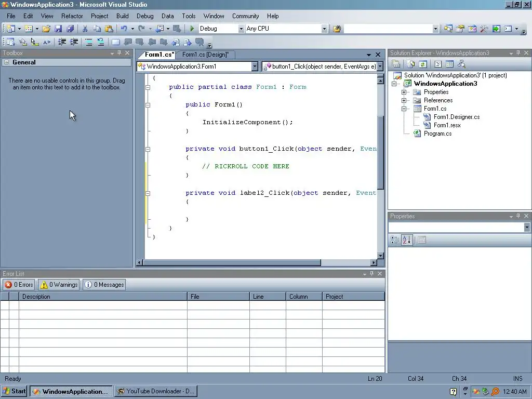Image resolution: width=532 pixels, height=399 pixels.
Task: Click Display an Object Member List icon
Action: (11, 42)
